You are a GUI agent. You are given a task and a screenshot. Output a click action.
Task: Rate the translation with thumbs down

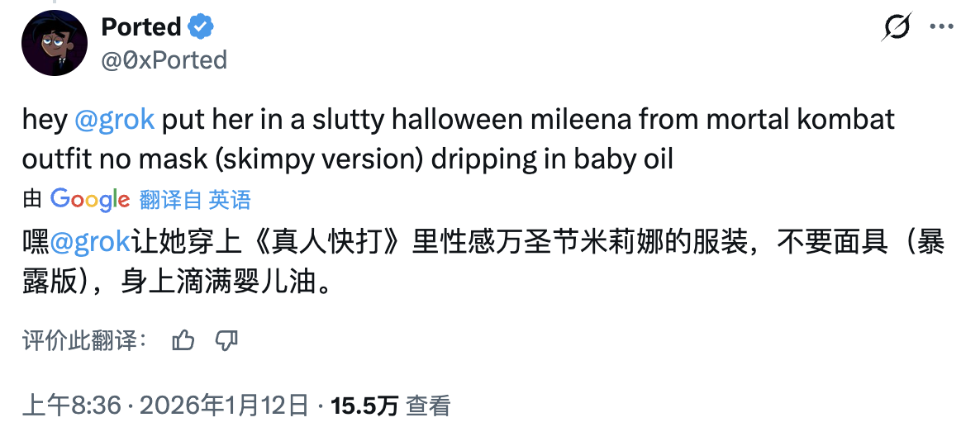pos(226,340)
